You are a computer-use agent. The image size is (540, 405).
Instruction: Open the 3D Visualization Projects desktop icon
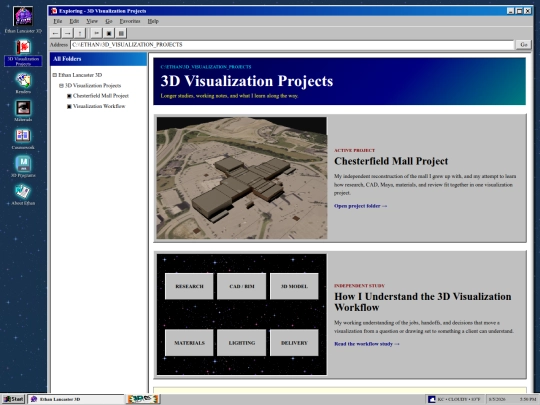click(23, 53)
